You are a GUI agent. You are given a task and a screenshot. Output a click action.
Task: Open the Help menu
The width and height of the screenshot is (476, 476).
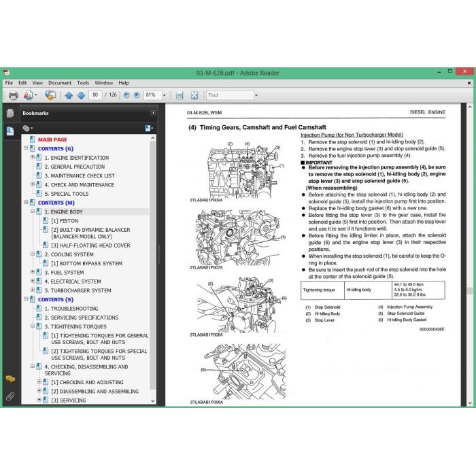click(124, 83)
